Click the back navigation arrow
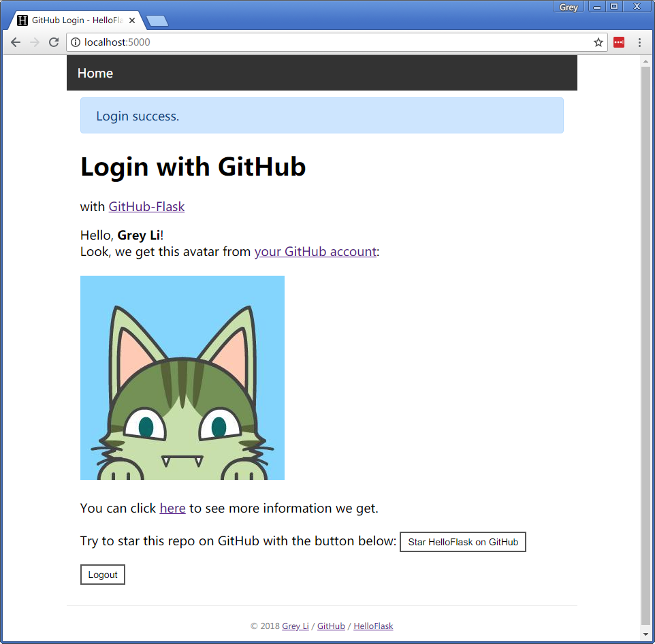The image size is (655, 644). click(x=15, y=42)
